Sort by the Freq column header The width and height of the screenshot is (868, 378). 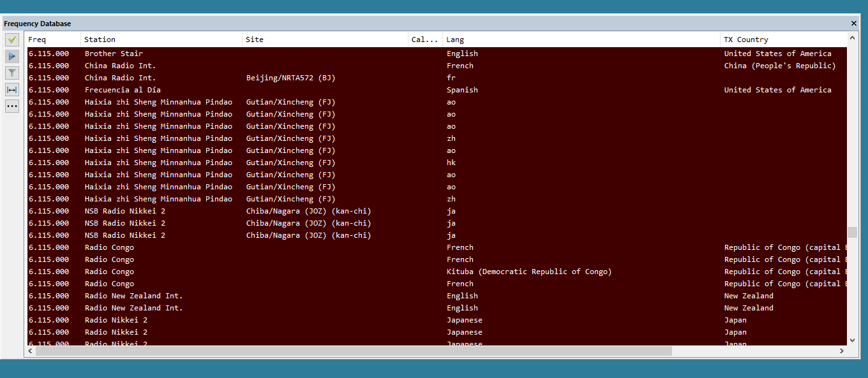coord(53,40)
